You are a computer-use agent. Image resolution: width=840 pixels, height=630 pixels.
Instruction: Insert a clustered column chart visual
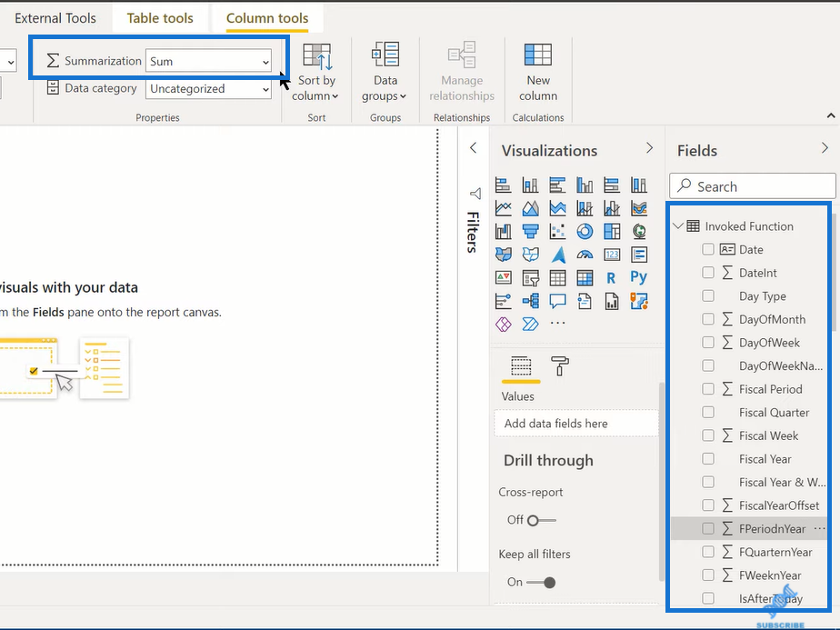coord(585,185)
